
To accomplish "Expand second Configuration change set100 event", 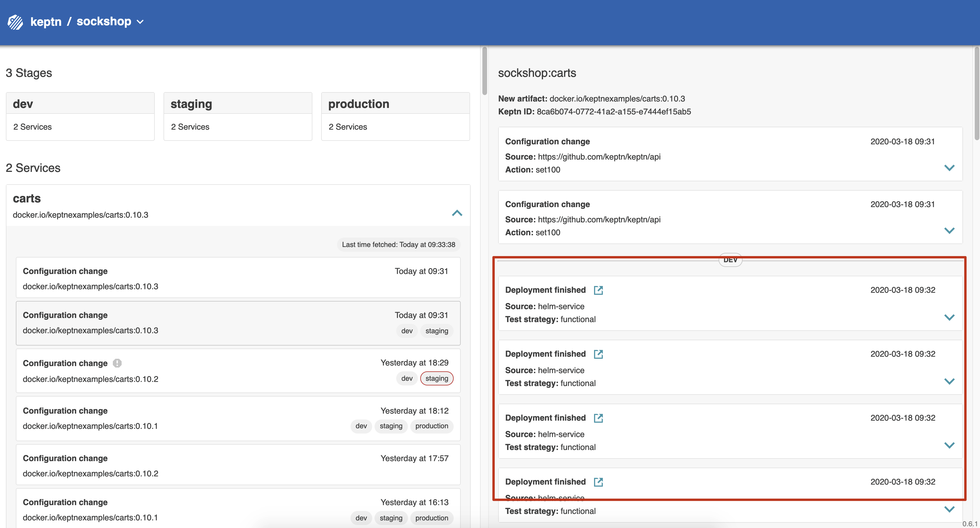I will tap(949, 231).
